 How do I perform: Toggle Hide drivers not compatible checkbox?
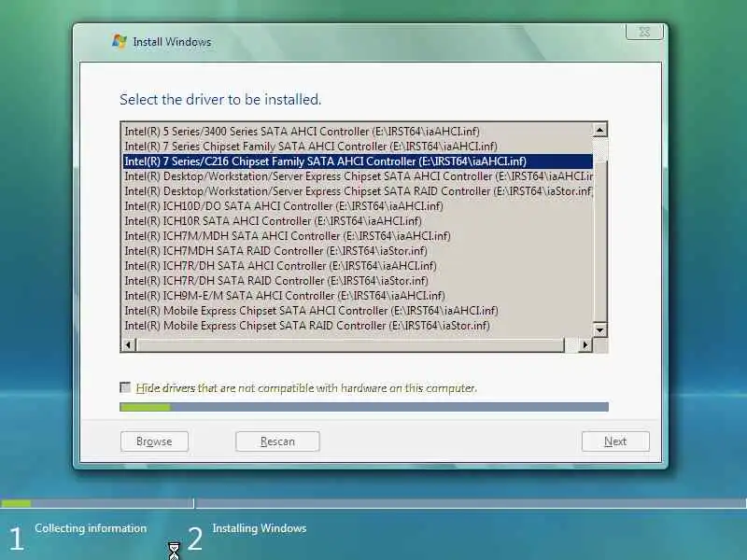(x=125, y=387)
